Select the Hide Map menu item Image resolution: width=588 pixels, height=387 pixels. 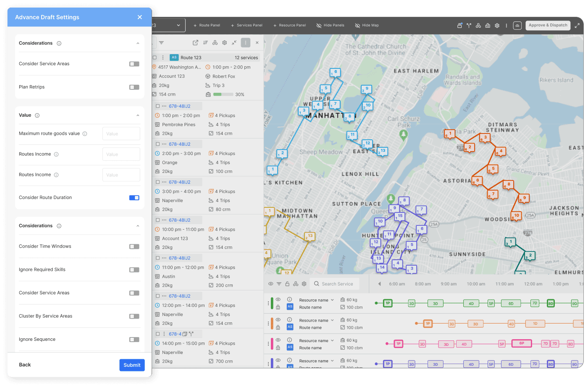tap(367, 25)
